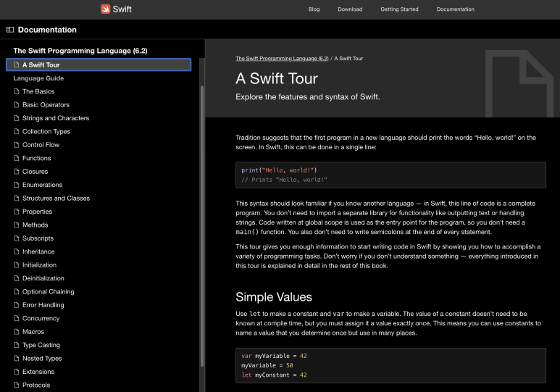
Task: Click the page icon beside Macros
Action: [16, 332]
